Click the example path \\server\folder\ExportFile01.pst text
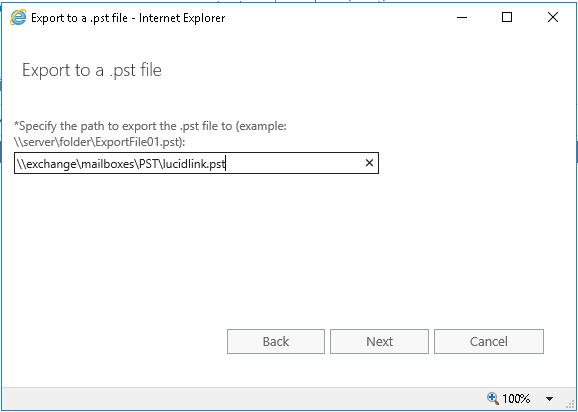The image size is (578, 412). [98, 143]
